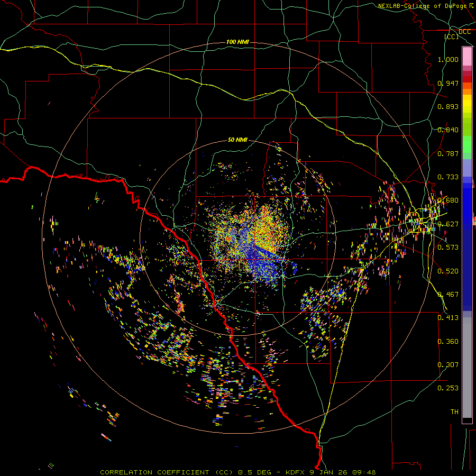Select the 0.360 scale value
Viewport: 476px width, 476px height.
click(448, 342)
